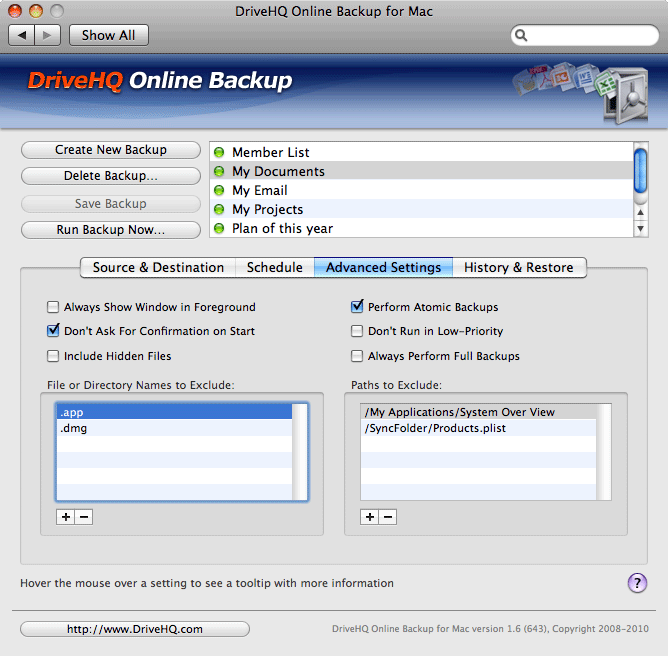668x656 pixels.
Task: Click the up arrow of backup list scrollbar
Action: click(x=641, y=211)
